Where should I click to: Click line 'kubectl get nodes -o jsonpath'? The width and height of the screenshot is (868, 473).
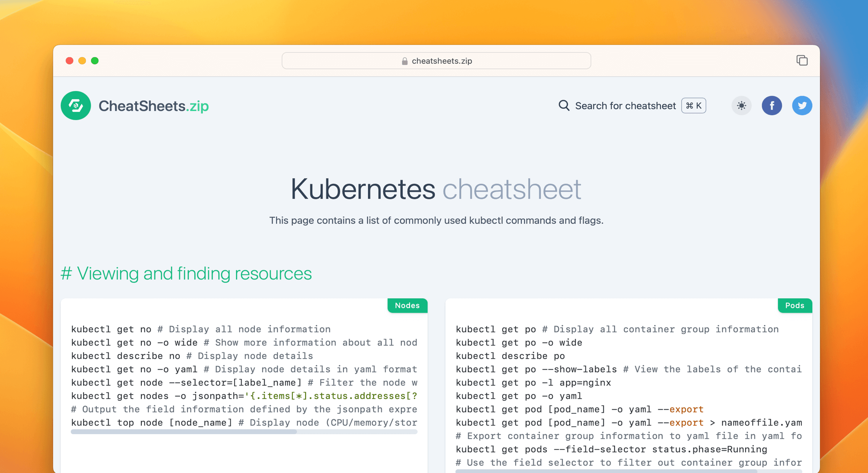point(244,396)
